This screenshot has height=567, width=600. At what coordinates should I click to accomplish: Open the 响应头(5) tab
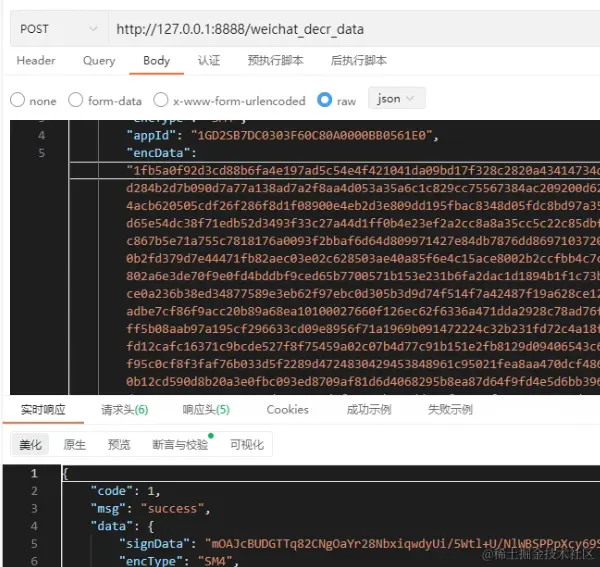[x=206, y=410]
